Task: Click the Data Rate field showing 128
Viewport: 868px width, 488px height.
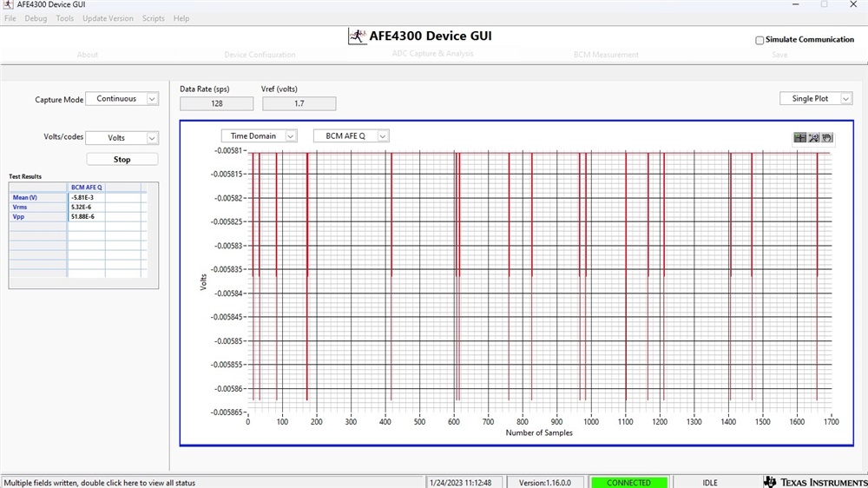Action: (x=216, y=103)
